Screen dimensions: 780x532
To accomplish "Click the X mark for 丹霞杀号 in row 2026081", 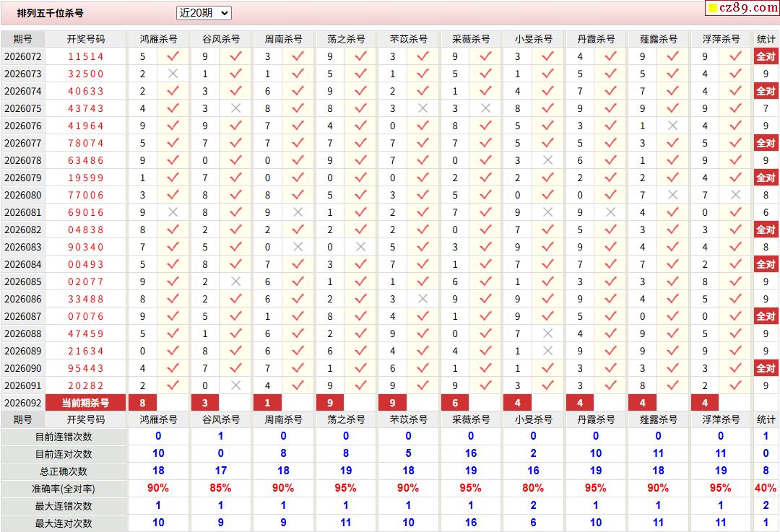I will coord(610,212).
